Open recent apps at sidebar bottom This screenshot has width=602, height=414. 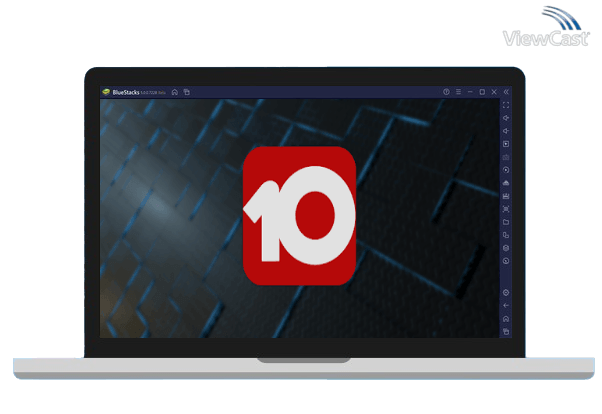click(506, 331)
